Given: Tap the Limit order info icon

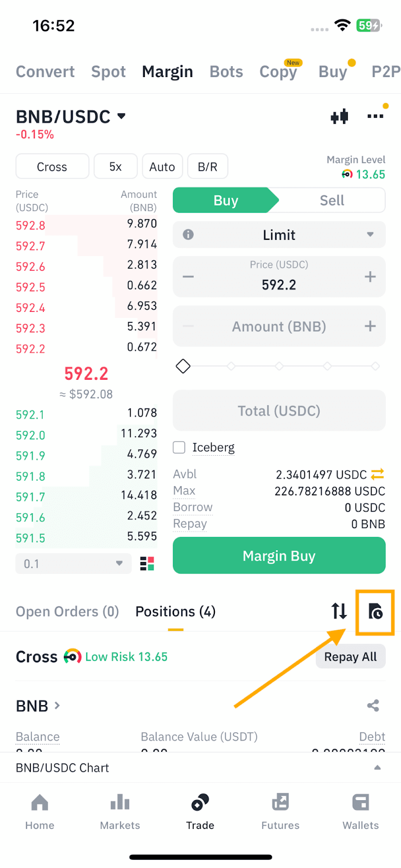Looking at the screenshot, I should click(188, 235).
